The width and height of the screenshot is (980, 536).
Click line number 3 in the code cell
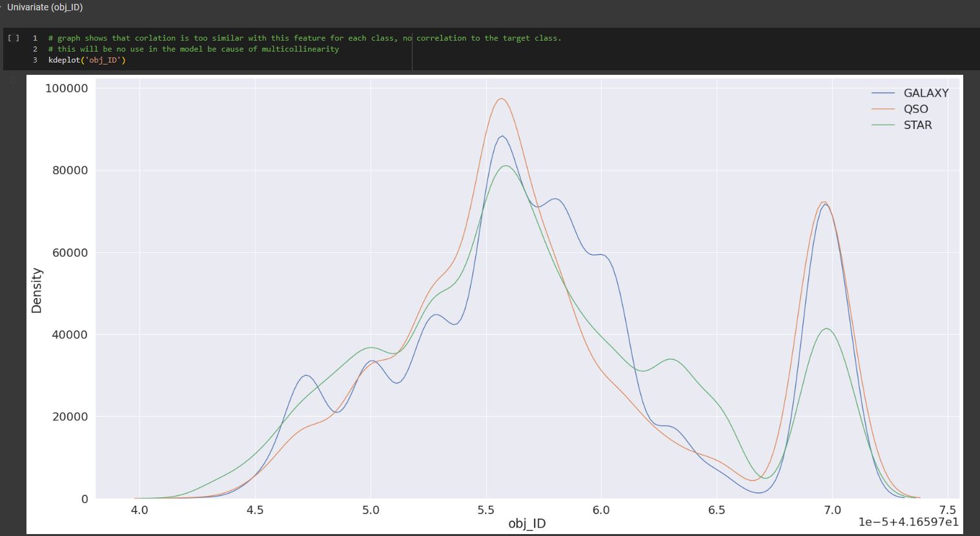click(36, 60)
